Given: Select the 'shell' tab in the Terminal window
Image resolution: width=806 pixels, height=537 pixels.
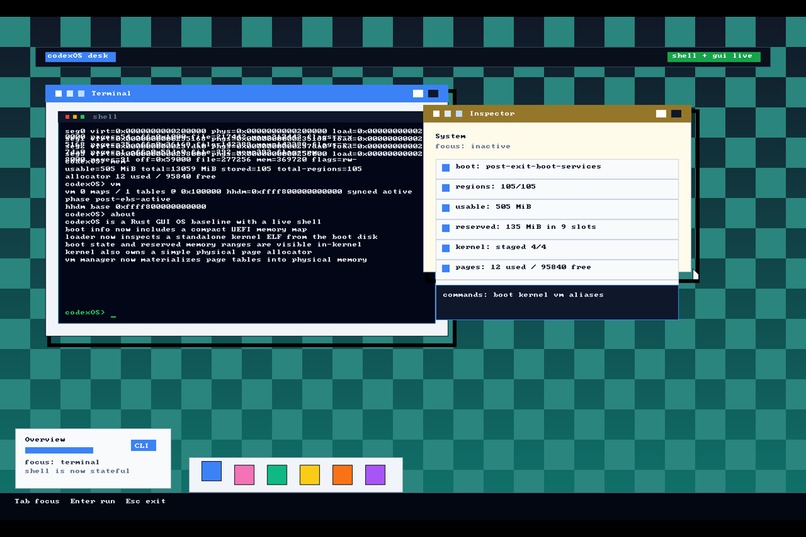Looking at the screenshot, I should [x=105, y=117].
